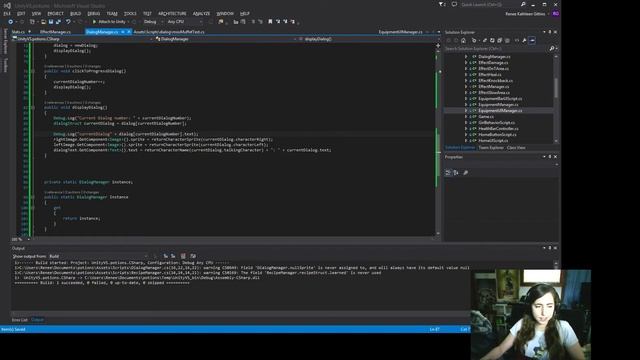
Task: Pin the Solution Explorer panel
Action: [550, 32]
